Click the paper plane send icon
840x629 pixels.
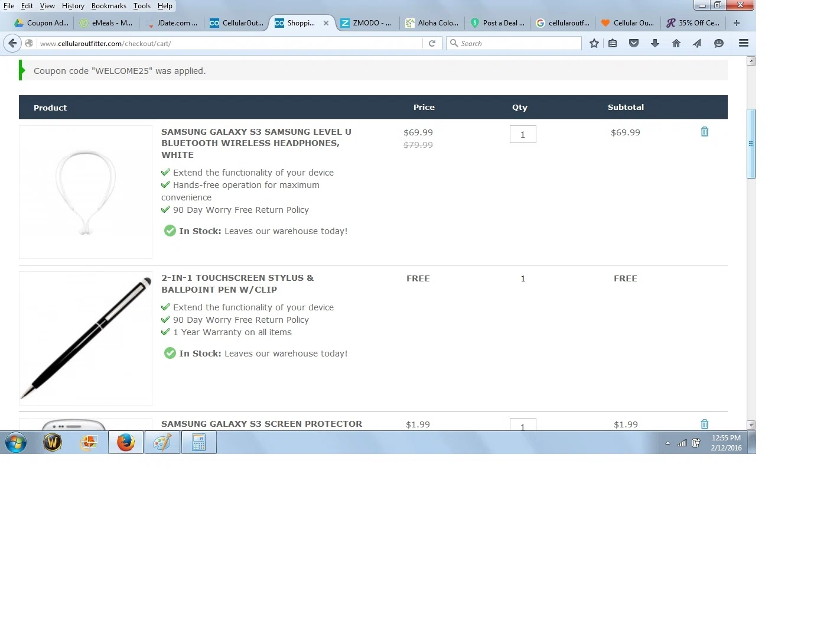point(697,43)
